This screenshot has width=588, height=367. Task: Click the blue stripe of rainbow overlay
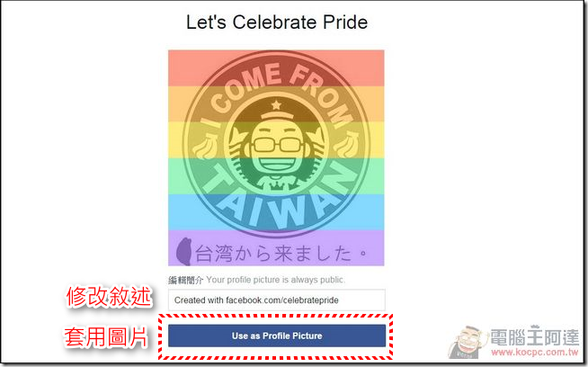click(x=276, y=212)
